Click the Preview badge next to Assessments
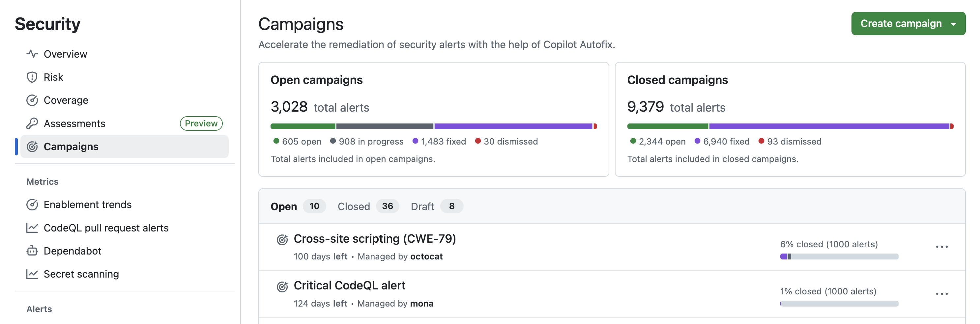The height and width of the screenshot is (324, 980). tap(201, 123)
